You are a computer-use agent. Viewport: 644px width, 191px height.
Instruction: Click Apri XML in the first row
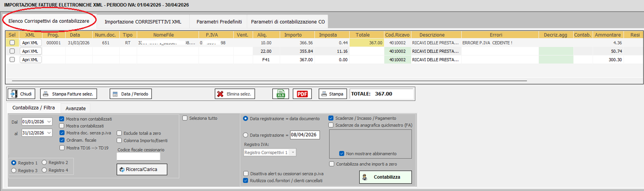tap(30, 43)
